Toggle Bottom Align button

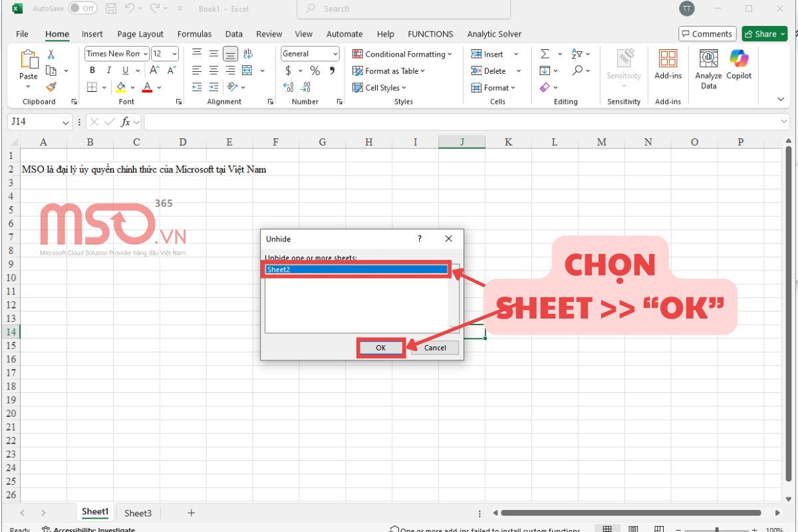(230, 54)
